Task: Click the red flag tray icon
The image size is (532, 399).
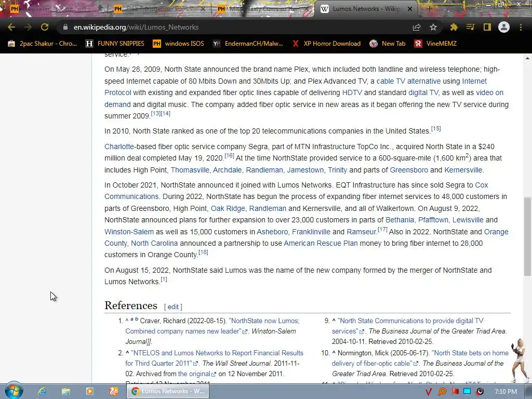Action: click(455, 392)
